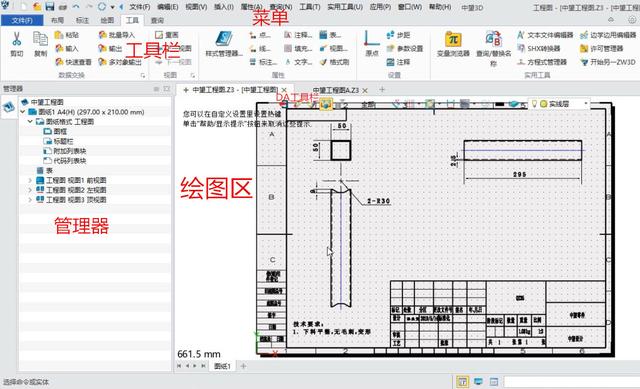
Task: Click Batch Import (批量导入)
Action: point(117,35)
